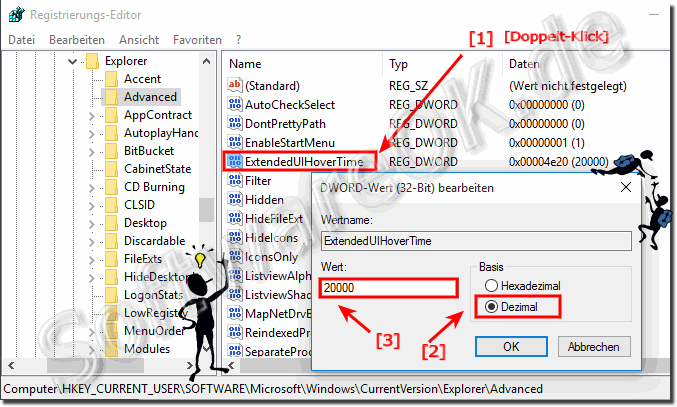Click the Explorer folder icon in tree
Viewport: 677px width, 407px height.
[x=92, y=61]
